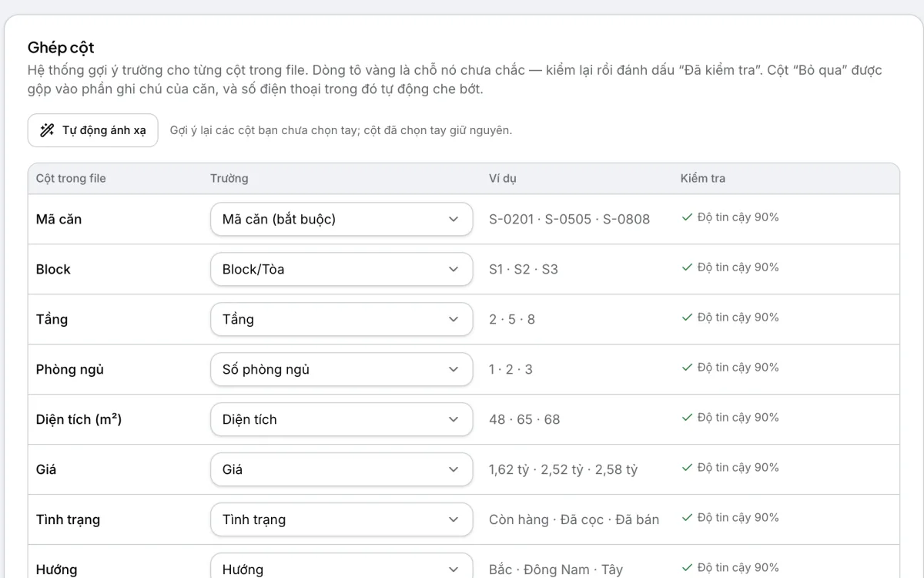The height and width of the screenshot is (578, 924).
Task: Click the Độ tin cậy 90% label in the Block row
Action: 738,267
